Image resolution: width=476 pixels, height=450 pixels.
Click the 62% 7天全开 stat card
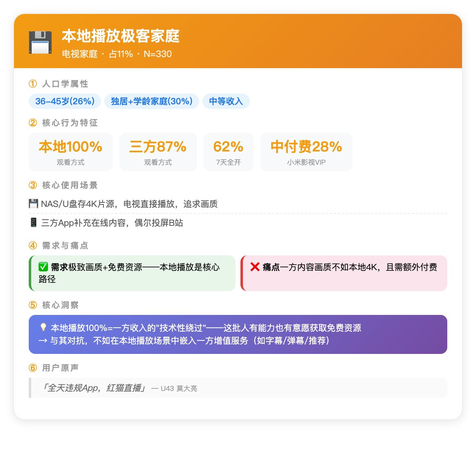pos(229,152)
